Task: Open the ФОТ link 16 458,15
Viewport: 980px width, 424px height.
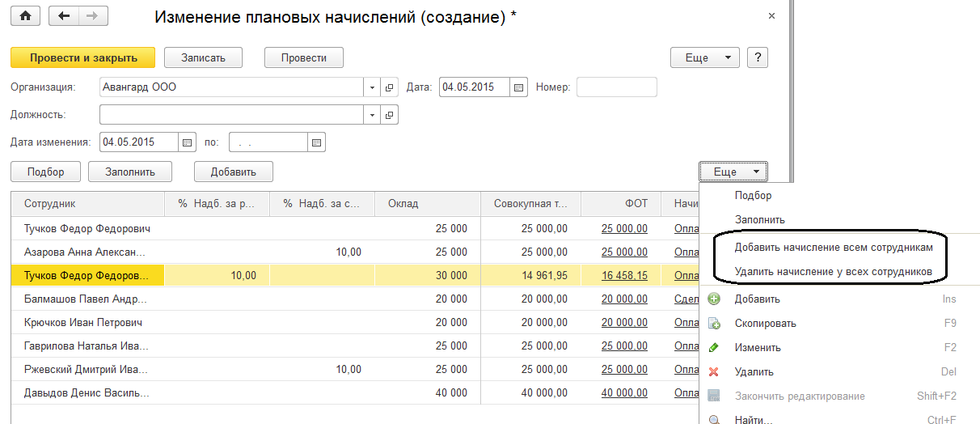Action: (624, 276)
